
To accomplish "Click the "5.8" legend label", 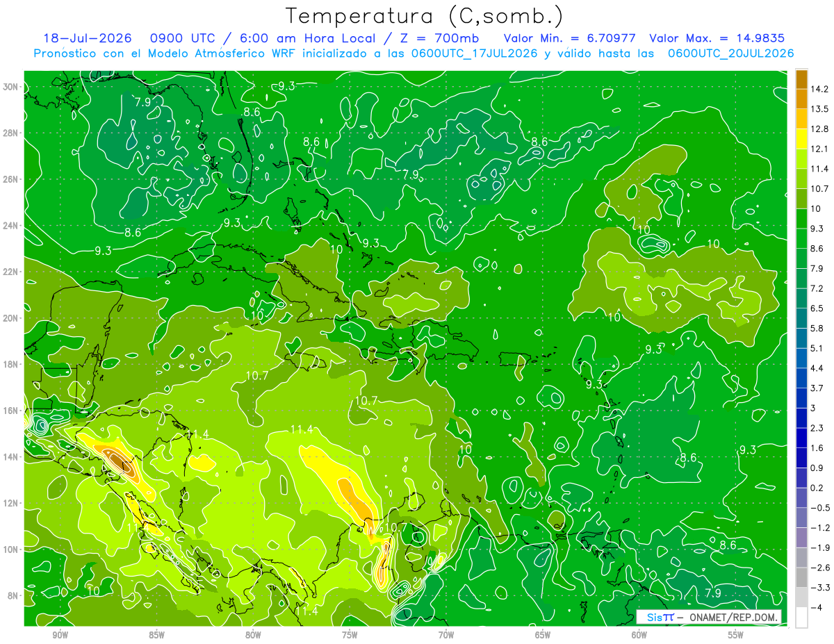I will point(817,329).
